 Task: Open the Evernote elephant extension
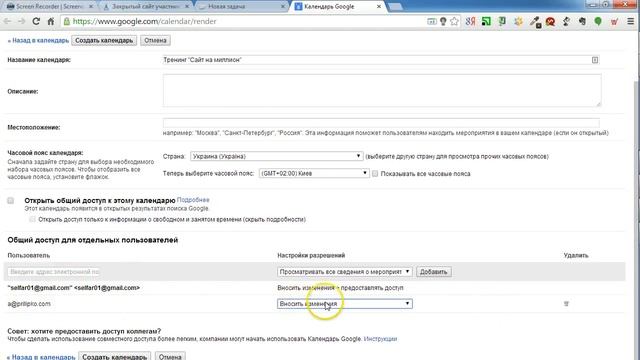tap(582, 21)
